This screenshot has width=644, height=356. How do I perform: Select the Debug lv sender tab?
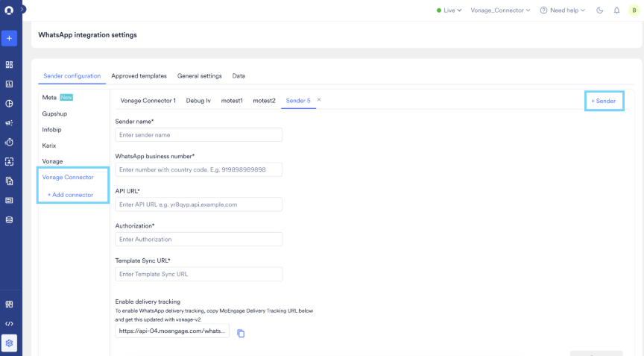pyautogui.click(x=198, y=101)
